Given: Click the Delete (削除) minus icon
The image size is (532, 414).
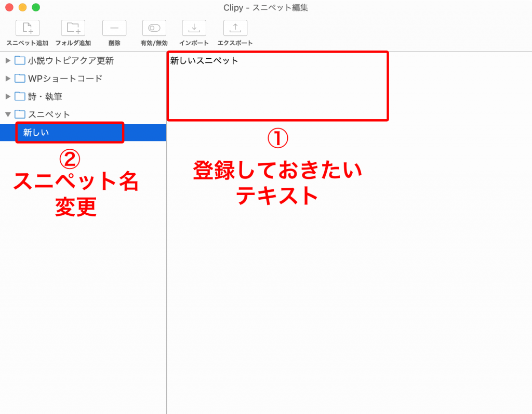Looking at the screenshot, I should [x=114, y=28].
